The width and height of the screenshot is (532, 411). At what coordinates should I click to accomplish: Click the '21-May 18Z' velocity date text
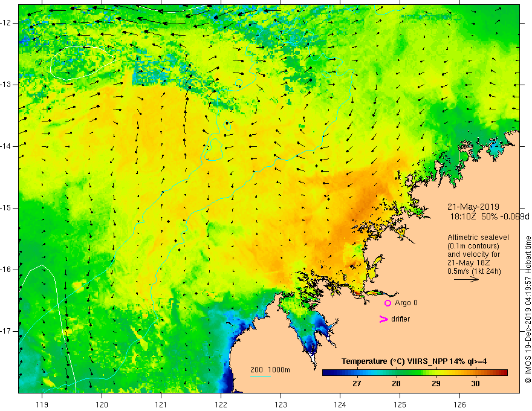tap(469, 263)
